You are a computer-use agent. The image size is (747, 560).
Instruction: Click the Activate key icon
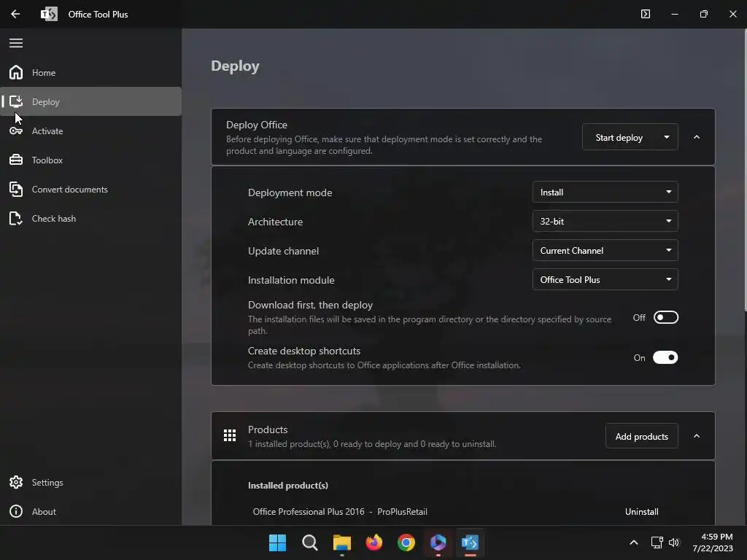tap(16, 131)
